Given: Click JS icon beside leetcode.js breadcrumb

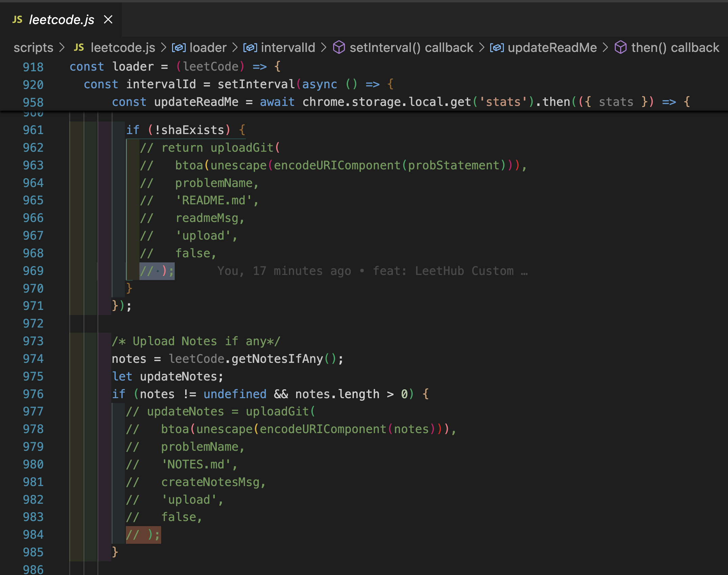Looking at the screenshot, I should (79, 48).
